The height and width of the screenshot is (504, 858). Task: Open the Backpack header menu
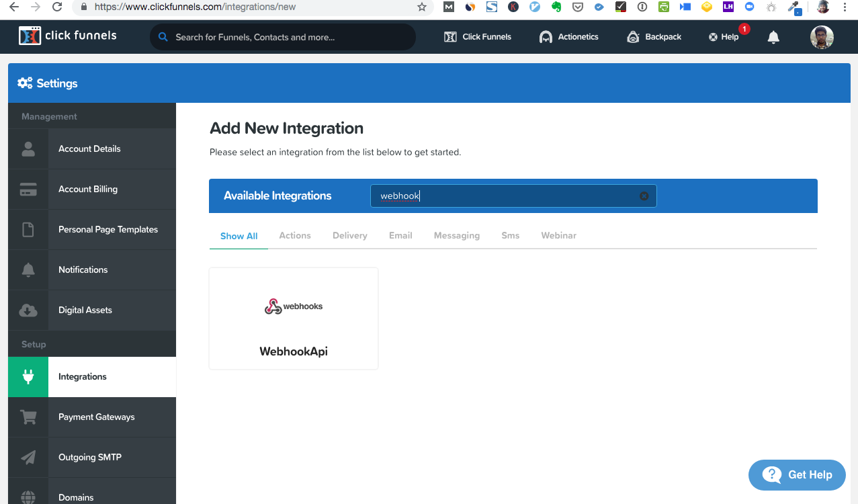point(654,37)
